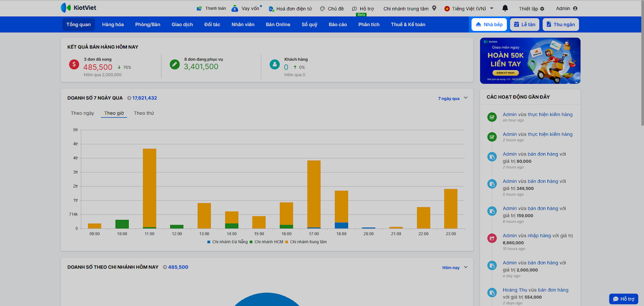Click the green pencil serving orders icon
Image resolution: width=644 pixels, height=306 pixels.
coord(175,64)
